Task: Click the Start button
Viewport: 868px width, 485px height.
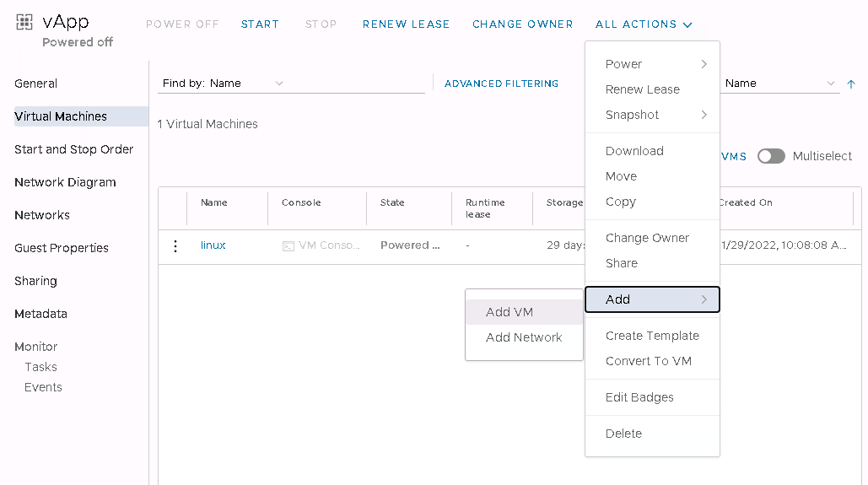Action: (x=260, y=24)
